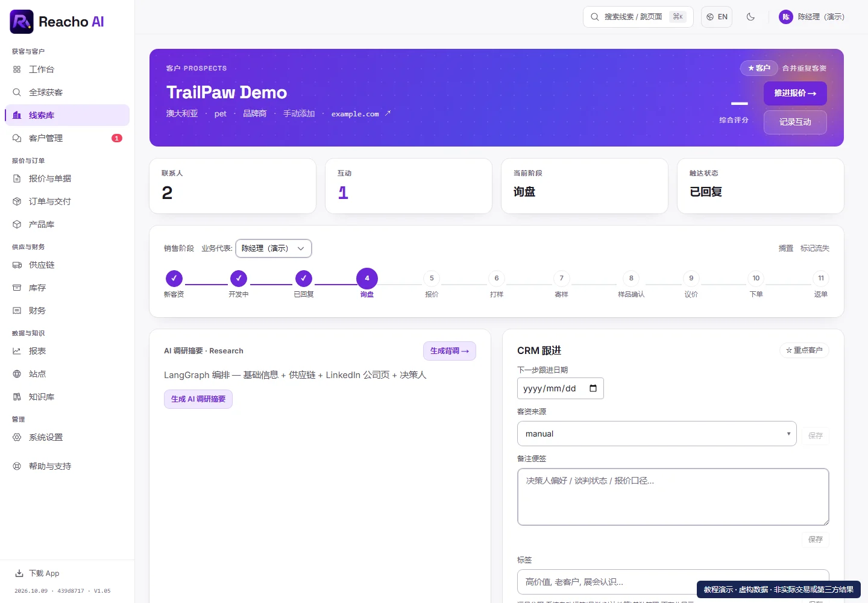Click 生成背调 button
868x603 pixels.
click(x=450, y=351)
